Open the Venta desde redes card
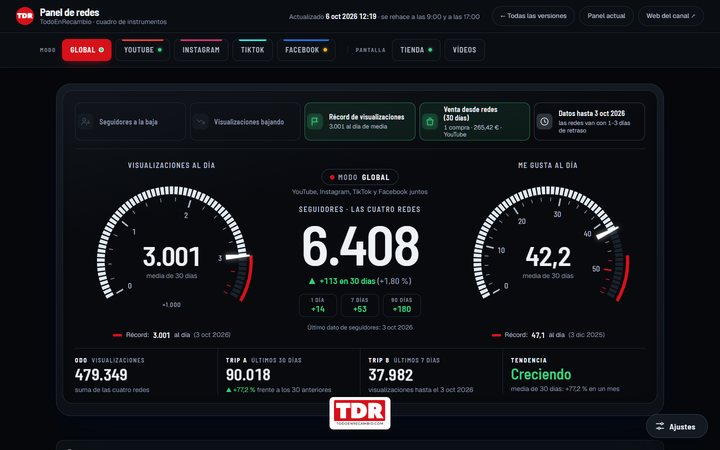The height and width of the screenshot is (450, 720). click(475, 122)
